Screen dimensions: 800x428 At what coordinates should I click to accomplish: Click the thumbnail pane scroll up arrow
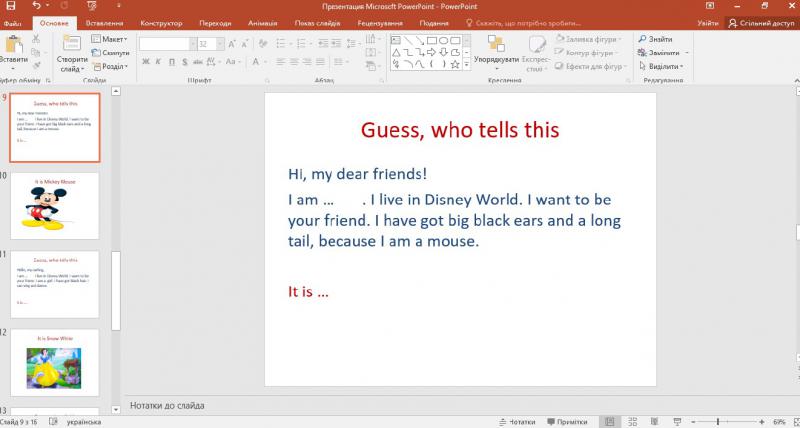116,91
